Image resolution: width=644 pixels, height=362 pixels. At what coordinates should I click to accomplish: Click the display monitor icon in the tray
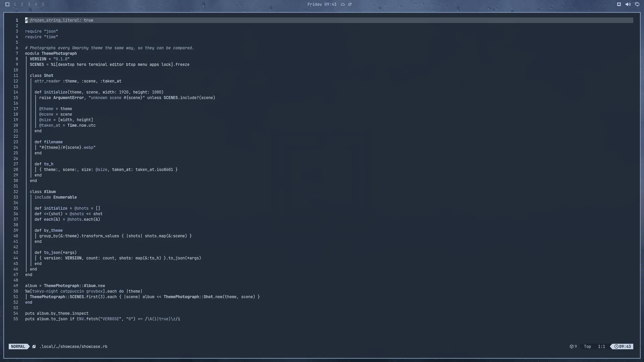coord(637,4)
